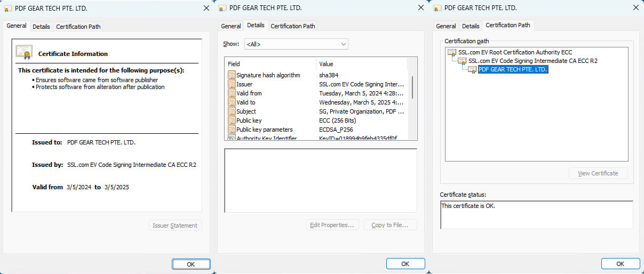Switch to General tab in right dialog
The image size is (644, 274).
[446, 26]
